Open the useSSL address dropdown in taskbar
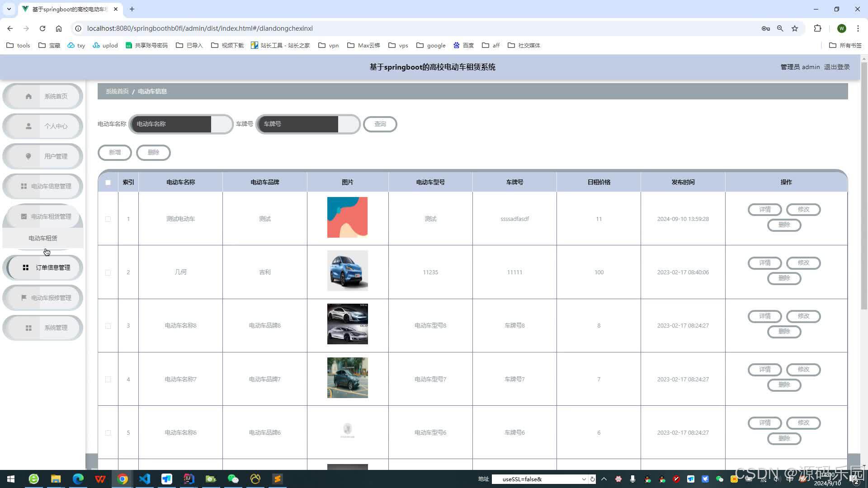Screen dimensions: 868x488 coord(584,479)
